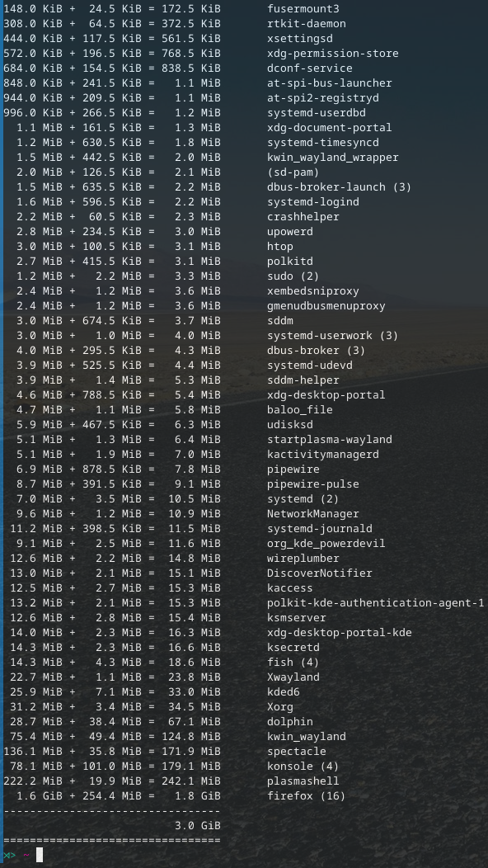This screenshot has height=868, width=488.
Task: Click the htop process name
Action: click(280, 247)
